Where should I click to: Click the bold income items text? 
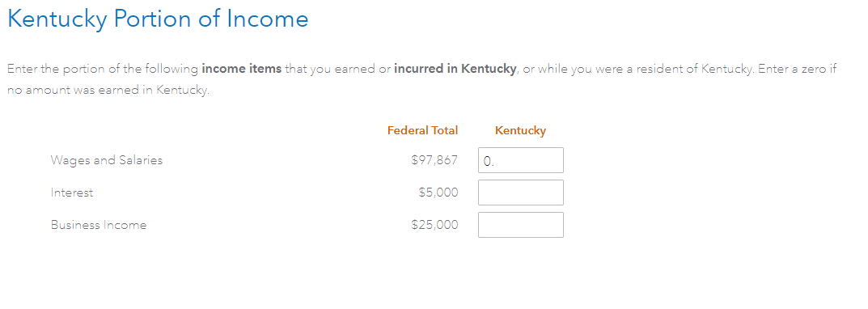(x=242, y=70)
